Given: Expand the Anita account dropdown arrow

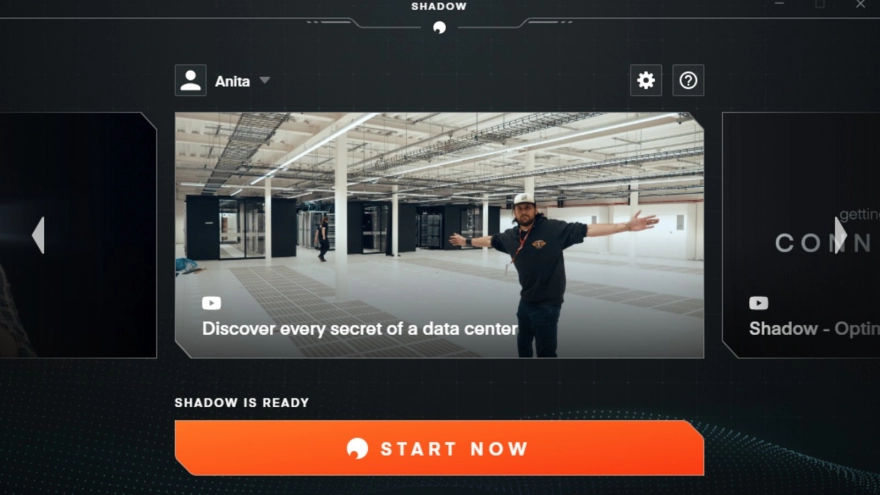Looking at the screenshot, I should point(265,80).
